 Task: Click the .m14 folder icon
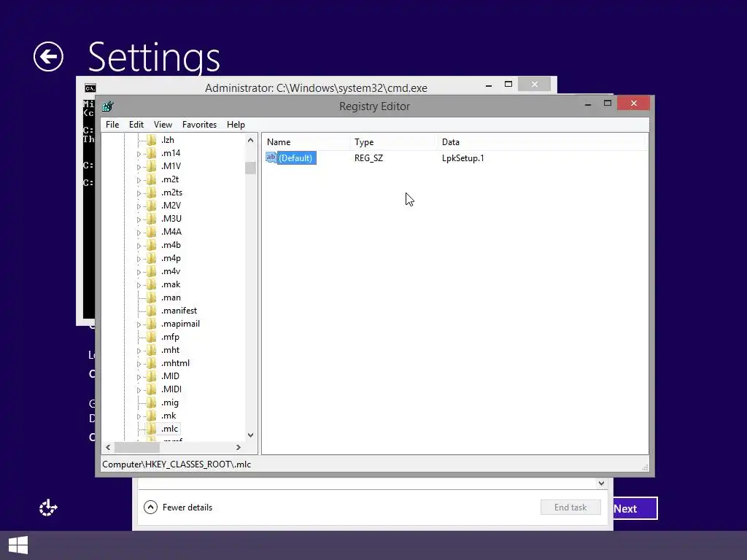[152, 153]
